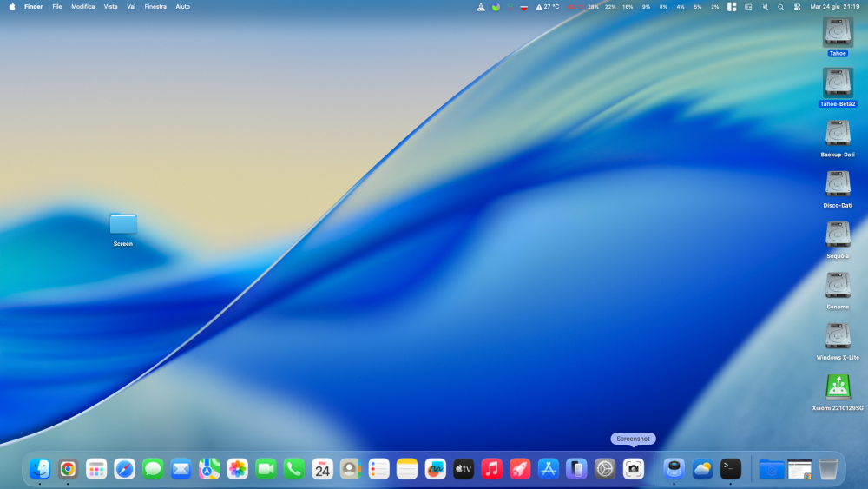This screenshot has height=489, width=868.
Task: Open the File menu
Action: coord(57,7)
